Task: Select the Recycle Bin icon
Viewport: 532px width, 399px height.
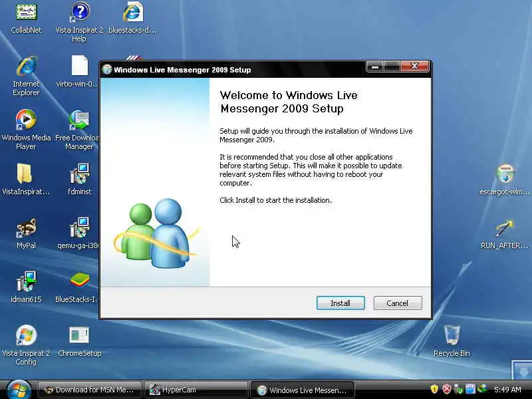Action: (452, 341)
